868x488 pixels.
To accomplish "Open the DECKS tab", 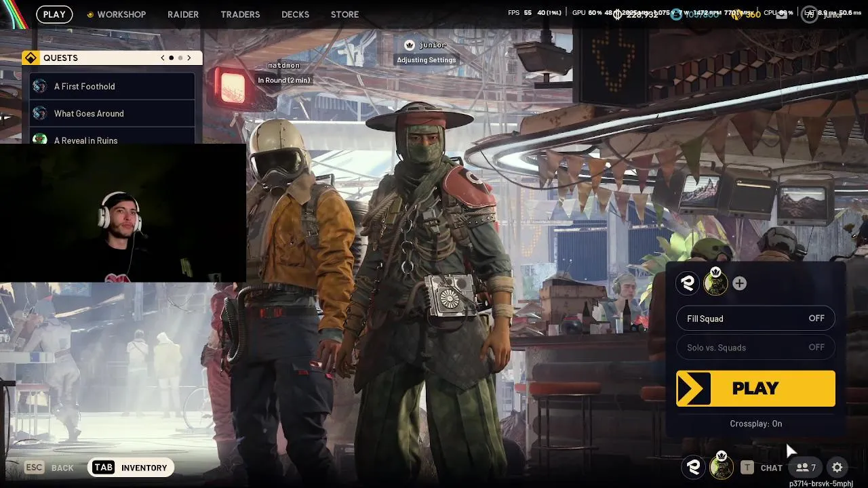I will [x=295, y=14].
